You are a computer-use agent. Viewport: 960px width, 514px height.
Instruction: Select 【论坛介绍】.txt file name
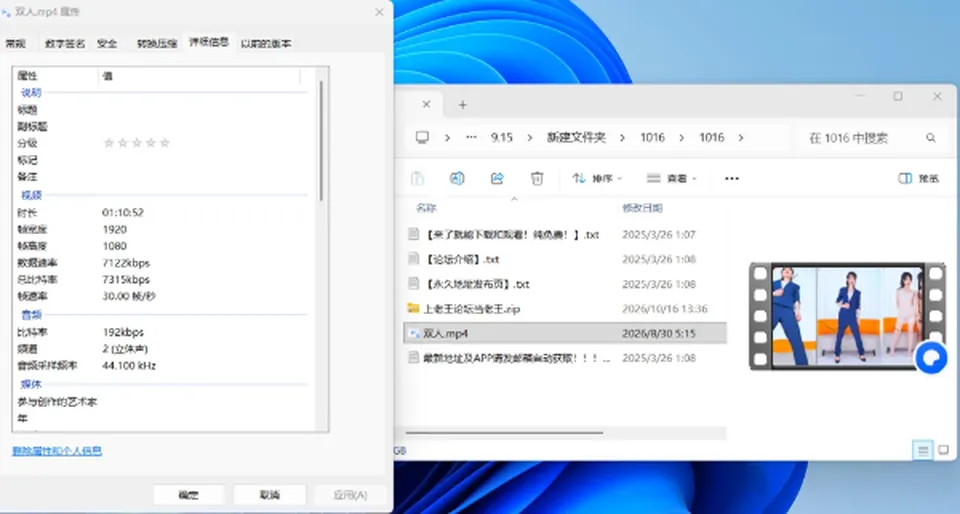[x=462, y=259]
